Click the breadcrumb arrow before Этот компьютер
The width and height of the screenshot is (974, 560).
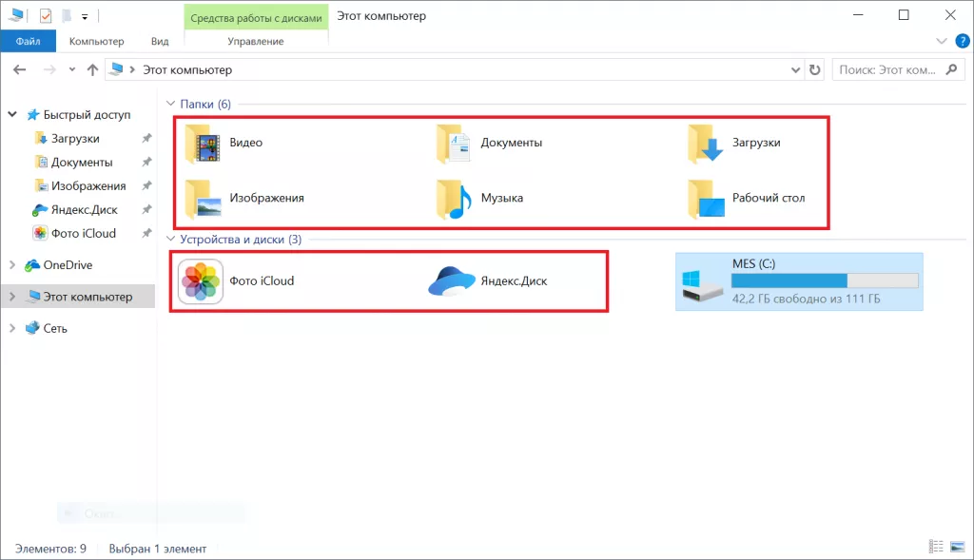point(132,69)
